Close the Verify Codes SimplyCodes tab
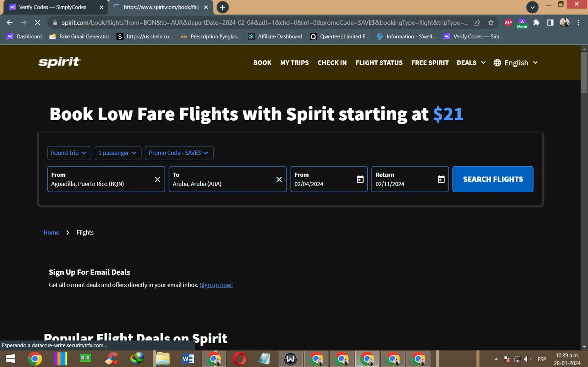The height and width of the screenshot is (367, 588). pos(102,7)
